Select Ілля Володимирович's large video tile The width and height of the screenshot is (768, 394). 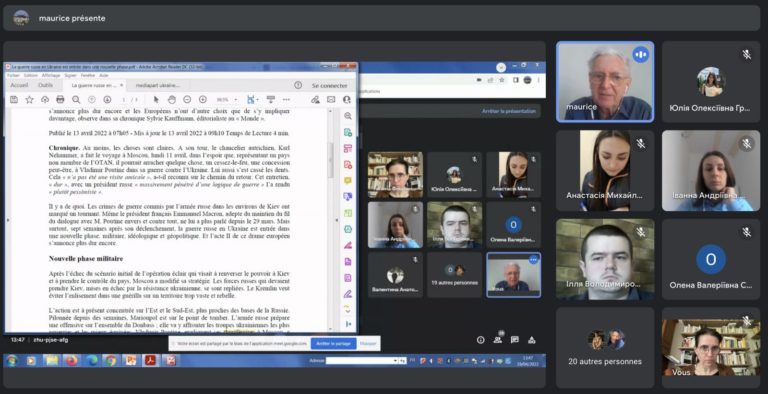tap(605, 259)
